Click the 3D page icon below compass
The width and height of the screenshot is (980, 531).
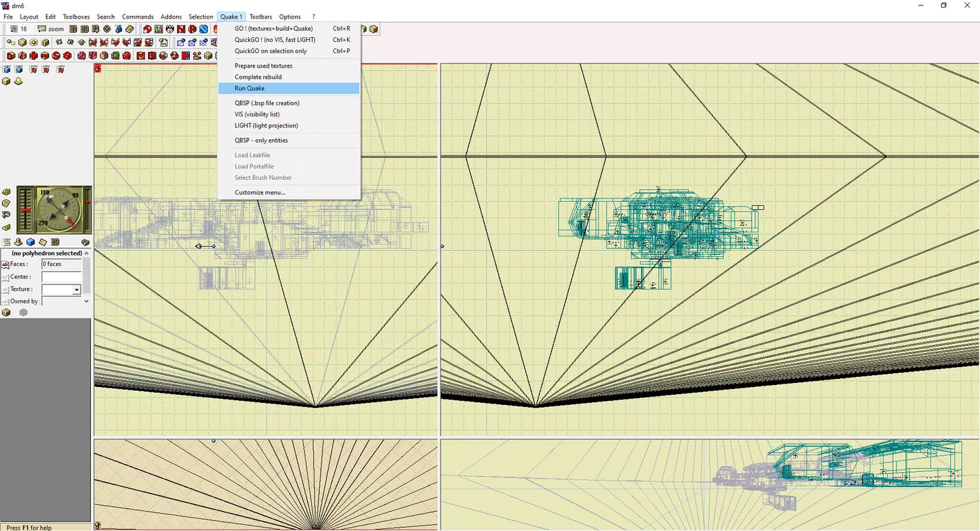(55, 242)
